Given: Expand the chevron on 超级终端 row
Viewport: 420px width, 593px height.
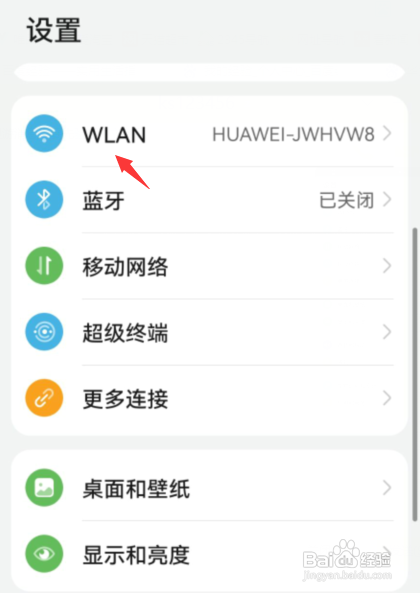Looking at the screenshot, I should [387, 332].
